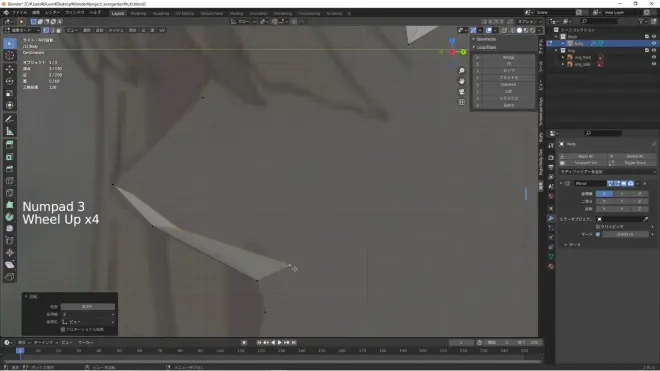Open the Edit Mode selector dropdown
Image resolution: width=660 pixels, height=371 pixels.
22,30
